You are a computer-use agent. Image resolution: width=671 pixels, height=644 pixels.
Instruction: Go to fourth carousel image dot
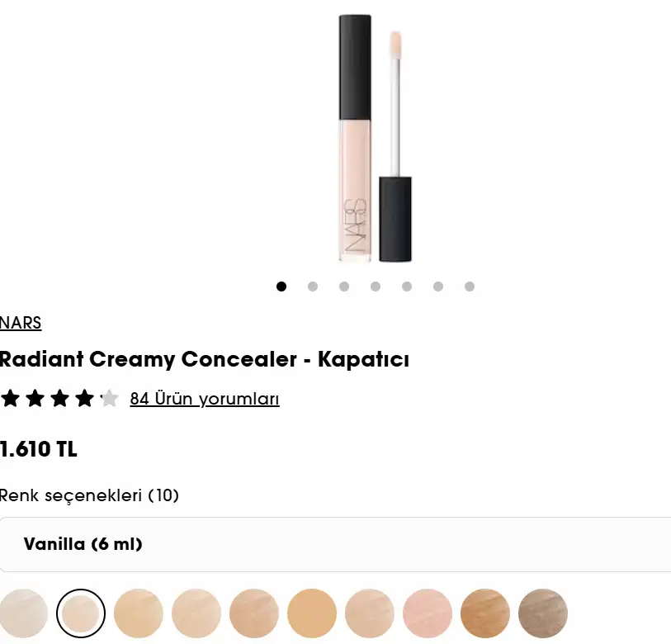click(x=376, y=286)
